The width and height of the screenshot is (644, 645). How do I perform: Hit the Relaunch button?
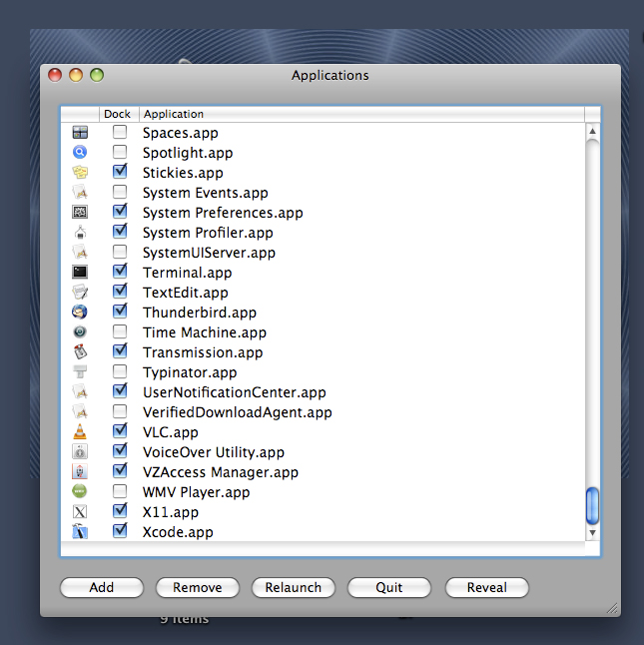294,587
